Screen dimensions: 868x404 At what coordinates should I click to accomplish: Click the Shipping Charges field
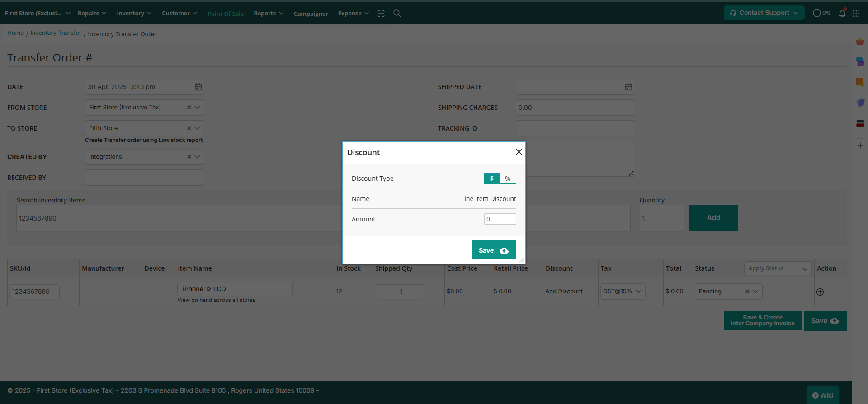(575, 108)
